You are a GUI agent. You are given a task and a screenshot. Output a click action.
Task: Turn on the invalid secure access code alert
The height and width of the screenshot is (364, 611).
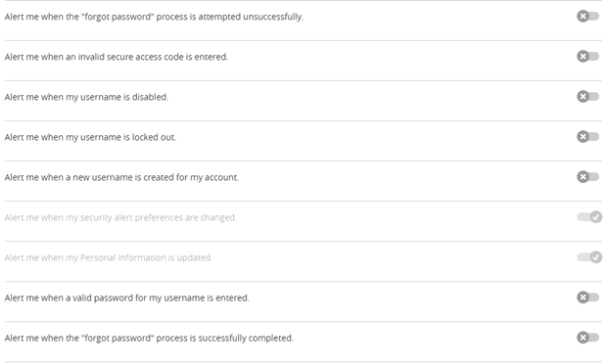588,57
